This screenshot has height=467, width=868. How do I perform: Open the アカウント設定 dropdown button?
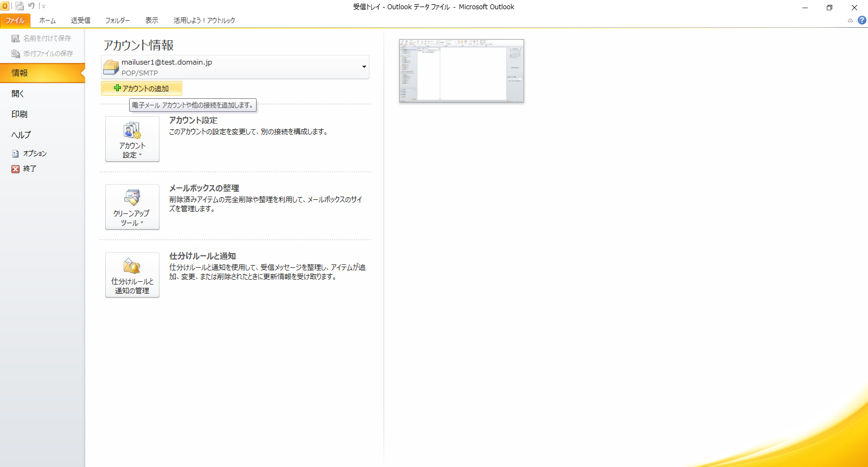click(132, 139)
